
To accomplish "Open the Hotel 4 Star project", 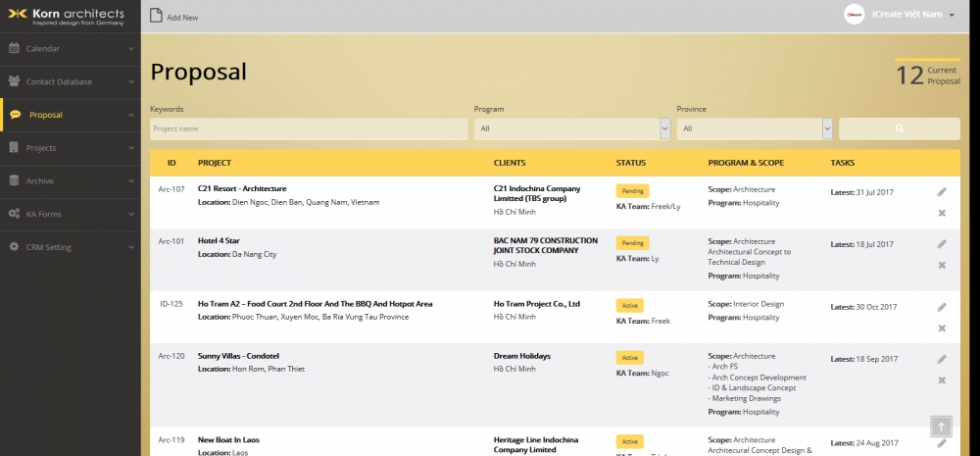I will click(x=219, y=241).
